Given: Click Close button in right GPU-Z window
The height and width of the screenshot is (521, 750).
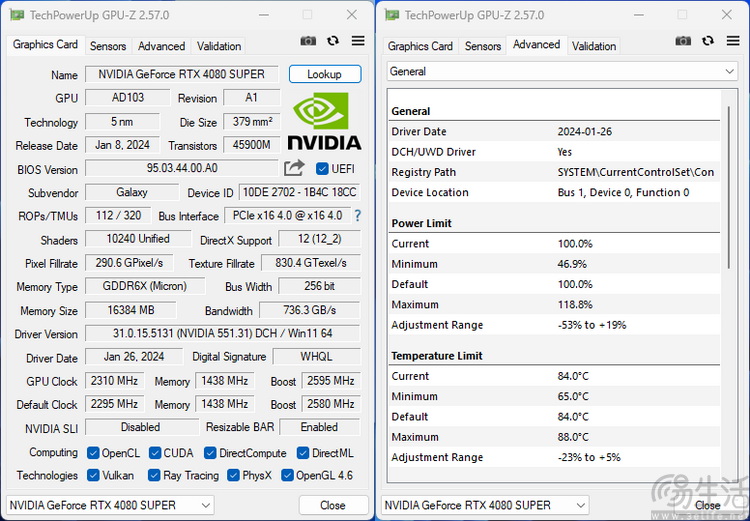Looking at the screenshot, I should 708,505.
